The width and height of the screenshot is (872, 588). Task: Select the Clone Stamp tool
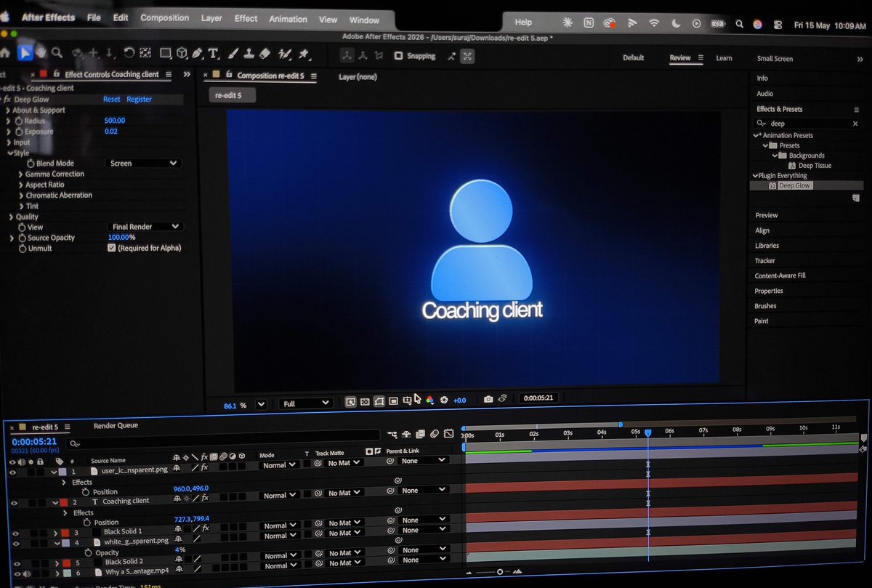(x=249, y=53)
